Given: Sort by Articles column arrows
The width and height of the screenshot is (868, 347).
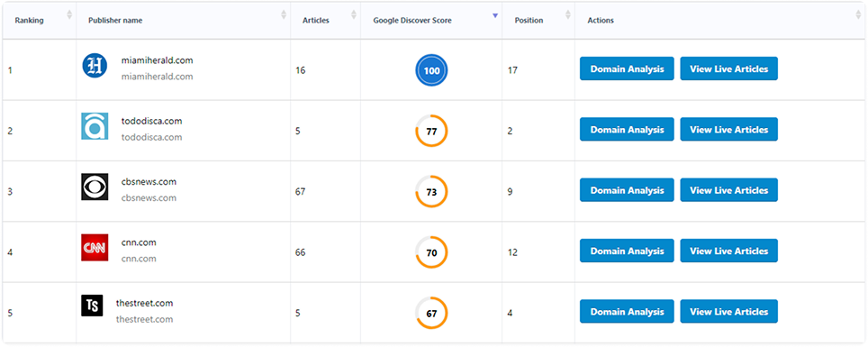Looking at the screenshot, I should tap(354, 14).
